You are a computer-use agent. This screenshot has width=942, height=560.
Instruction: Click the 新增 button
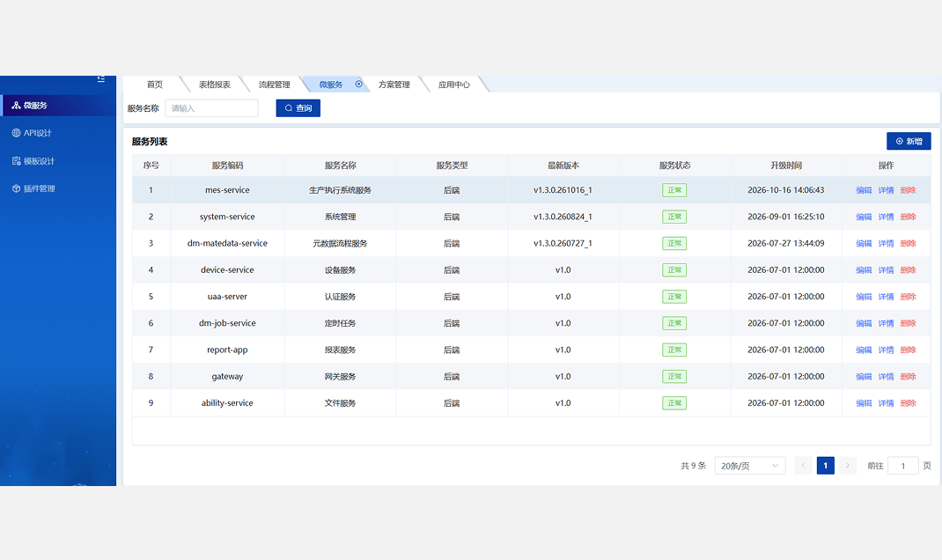coord(909,141)
